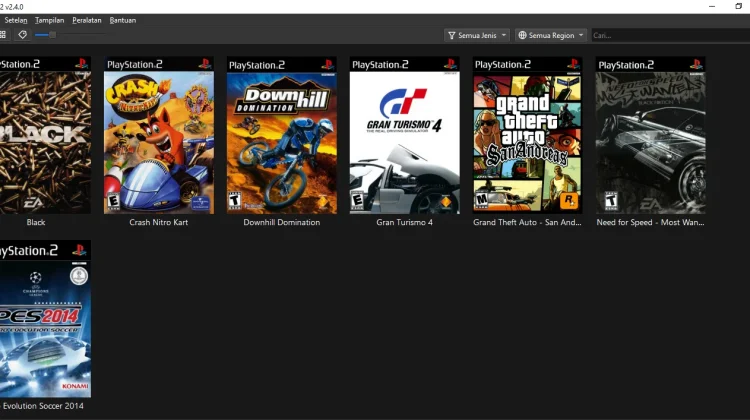750x420 pixels.
Task: Restore down the application window
Action: coord(738,6)
